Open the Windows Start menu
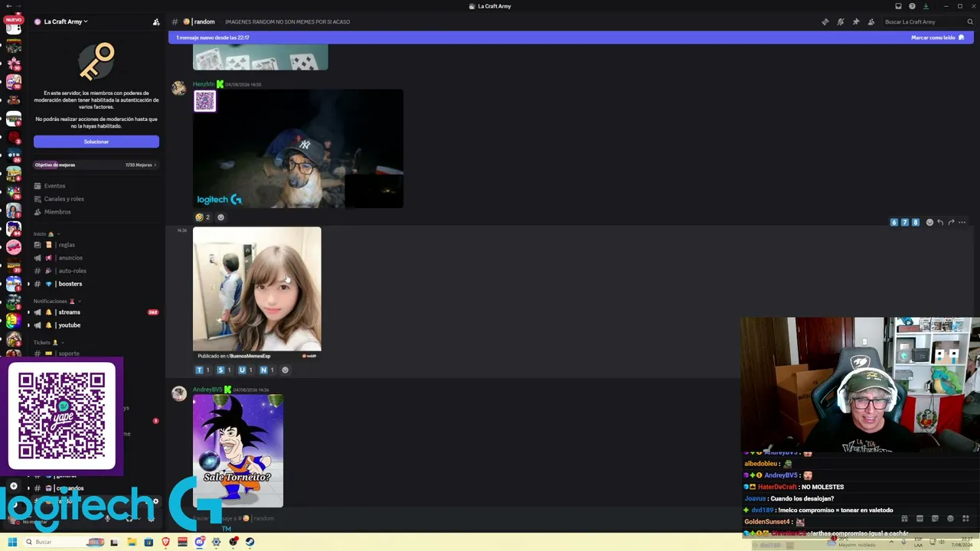 click(x=12, y=542)
